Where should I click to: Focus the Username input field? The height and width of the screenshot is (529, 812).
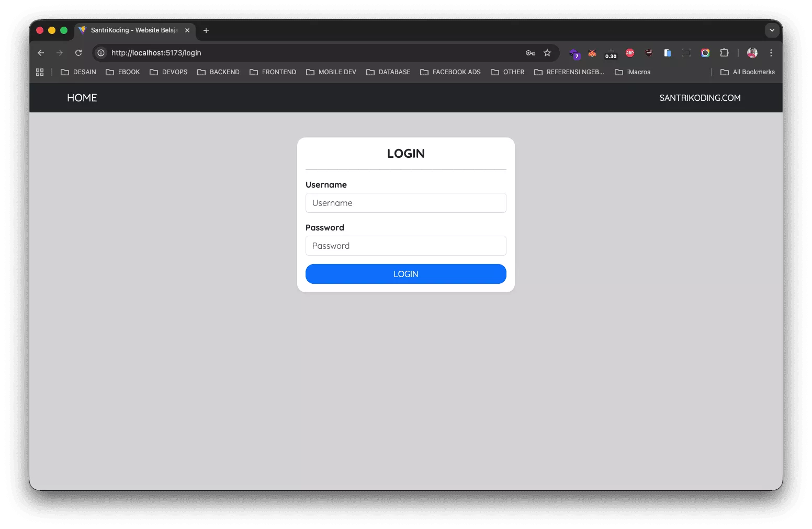pos(406,203)
